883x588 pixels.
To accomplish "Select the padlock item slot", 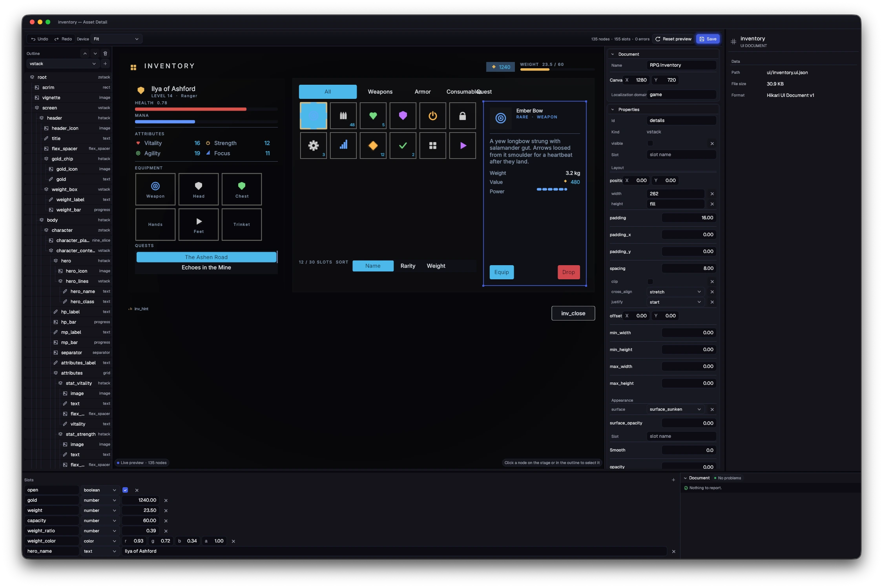I will tap(463, 116).
